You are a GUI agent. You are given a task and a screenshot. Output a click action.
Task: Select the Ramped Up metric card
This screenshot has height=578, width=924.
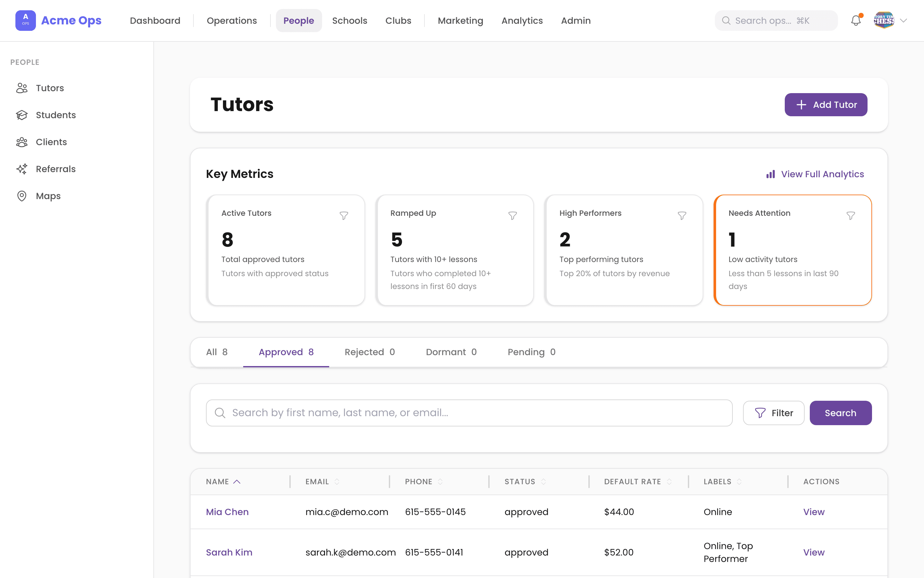pos(454,250)
